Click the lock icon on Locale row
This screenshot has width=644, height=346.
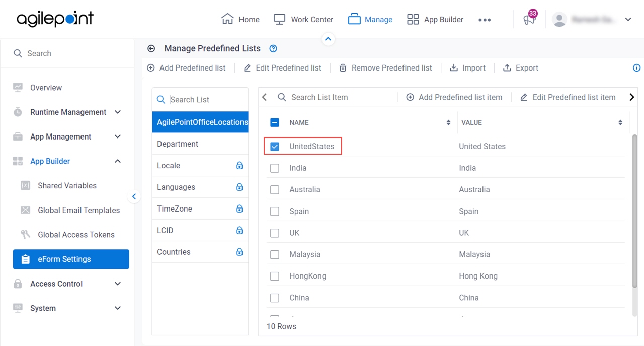click(239, 165)
